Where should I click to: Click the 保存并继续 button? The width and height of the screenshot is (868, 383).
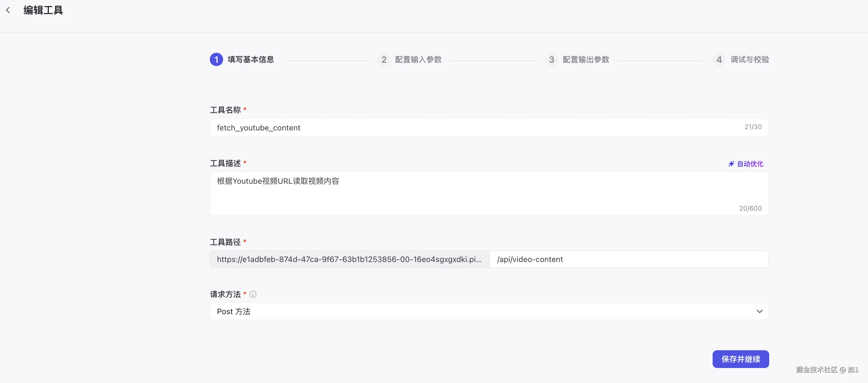click(x=740, y=359)
